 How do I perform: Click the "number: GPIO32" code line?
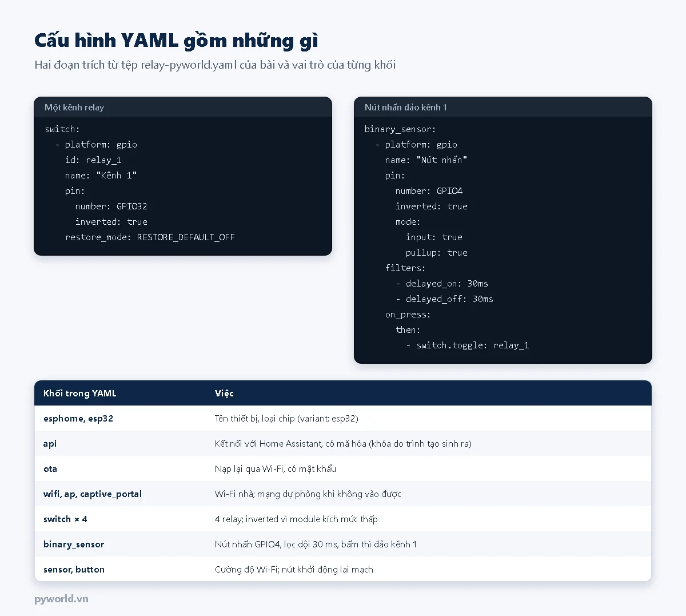click(111, 206)
